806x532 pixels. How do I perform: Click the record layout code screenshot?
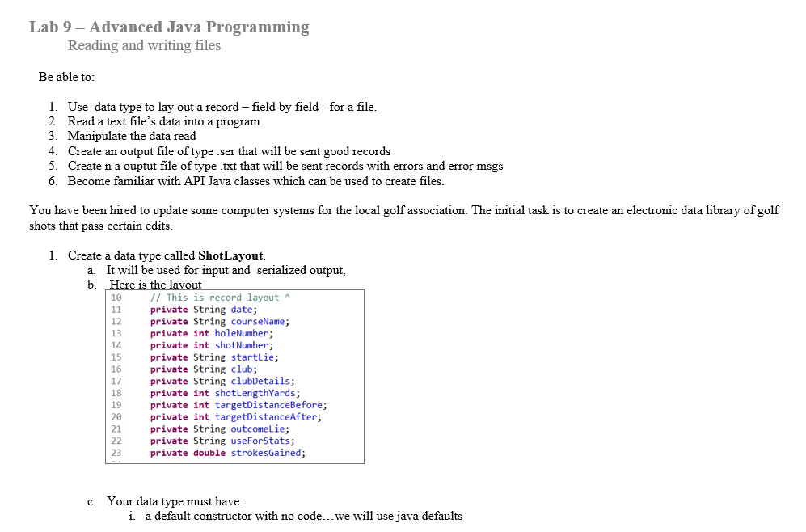235,377
